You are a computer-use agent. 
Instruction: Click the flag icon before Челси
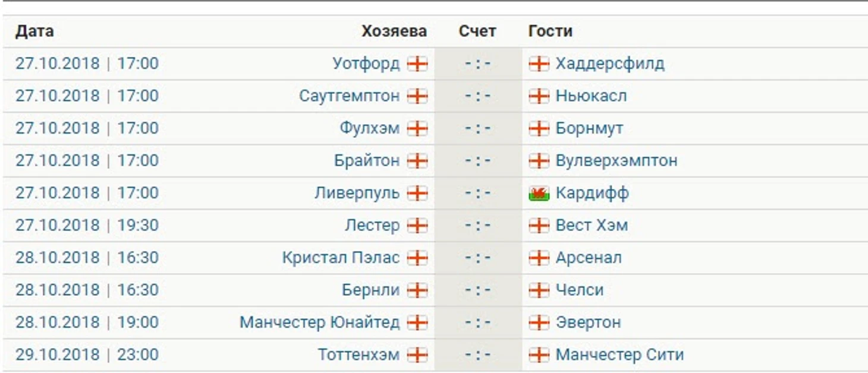(539, 290)
